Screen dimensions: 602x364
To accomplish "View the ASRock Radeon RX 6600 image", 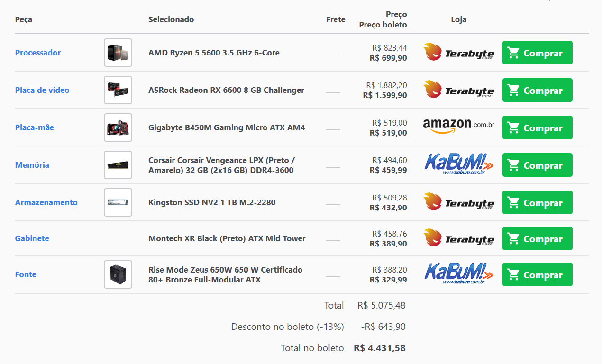I will [x=118, y=90].
